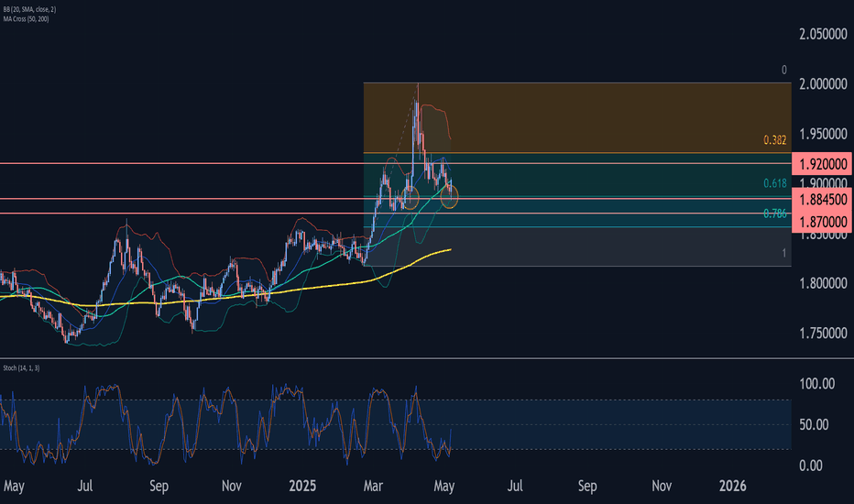854x504 pixels.
Task: Click the 1.800000 price axis value
Action: pos(823,283)
